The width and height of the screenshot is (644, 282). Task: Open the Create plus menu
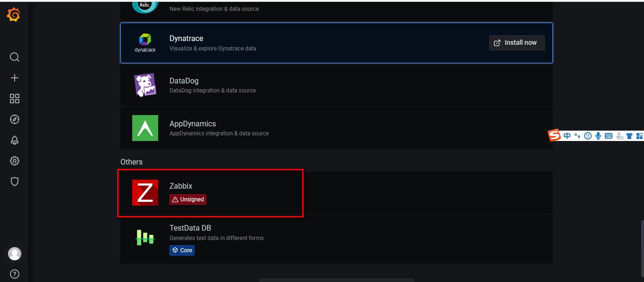(x=15, y=78)
